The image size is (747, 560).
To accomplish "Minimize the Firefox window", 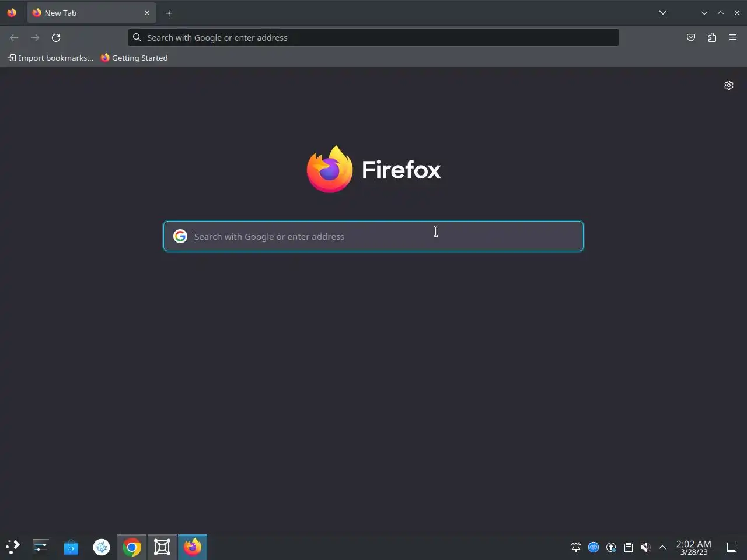I will [704, 13].
